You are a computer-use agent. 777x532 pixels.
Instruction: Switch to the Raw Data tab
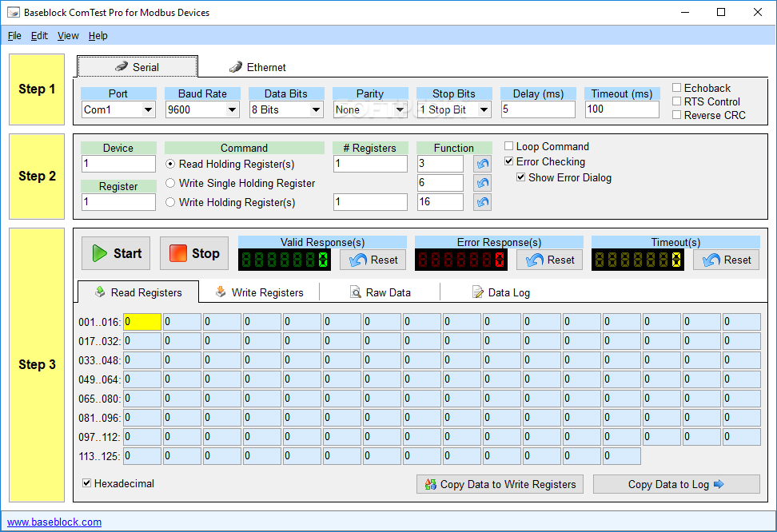[380, 292]
